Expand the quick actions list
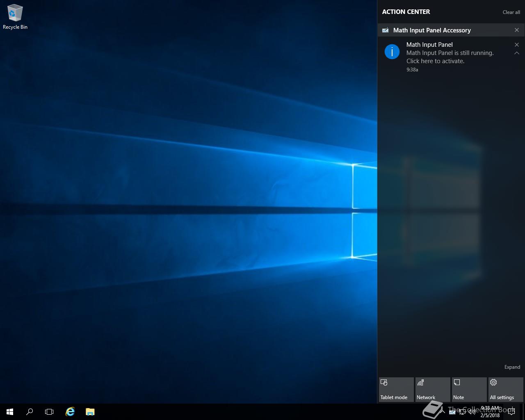Image resolution: width=525 pixels, height=420 pixels. pos(512,367)
